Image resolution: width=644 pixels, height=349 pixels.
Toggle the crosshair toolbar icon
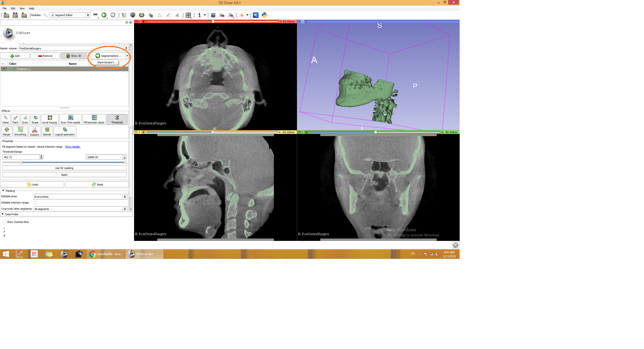pyautogui.click(x=242, y=15)
